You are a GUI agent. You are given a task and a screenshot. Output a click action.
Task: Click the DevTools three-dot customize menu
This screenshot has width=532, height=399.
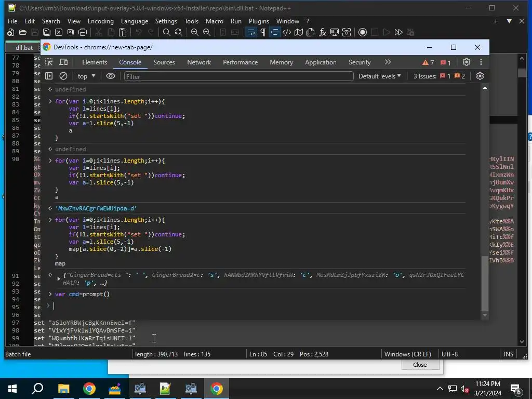click(481, 62)
